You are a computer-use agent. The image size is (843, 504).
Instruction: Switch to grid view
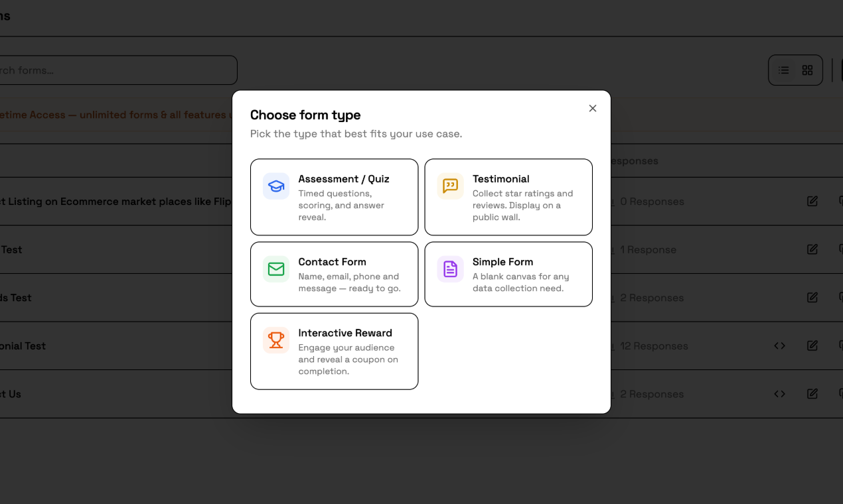tap(808, 70)
